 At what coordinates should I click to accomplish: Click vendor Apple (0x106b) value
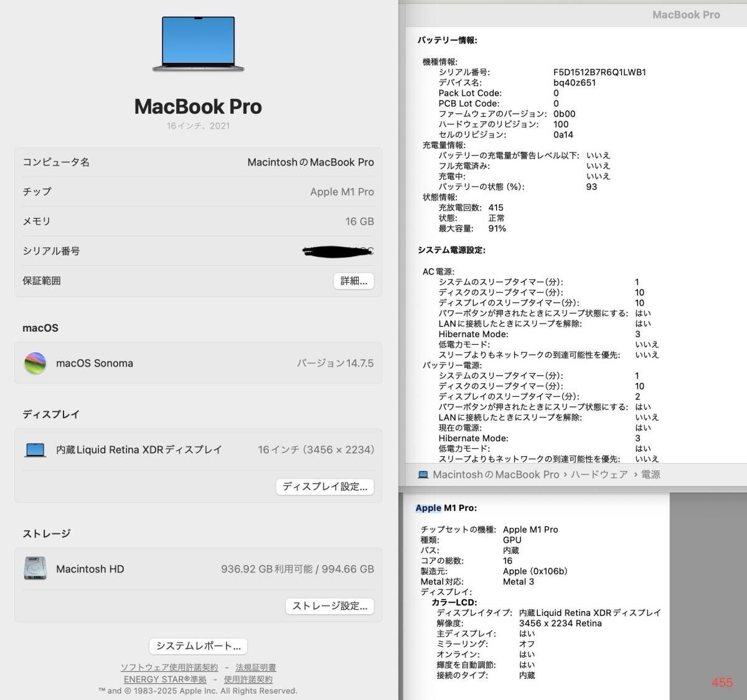point(535,571)
